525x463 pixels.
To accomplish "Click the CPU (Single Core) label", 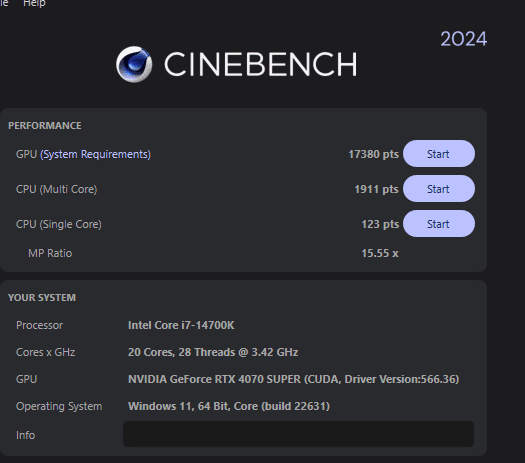I will point(59,224).
